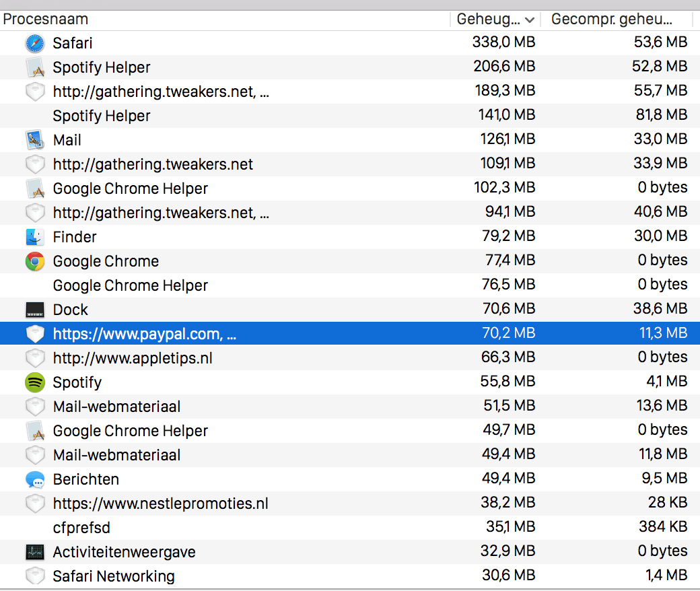700x591 pixels.
Task: Click the 28 KB compressed memory value
Action: click(x=668, y=502)
